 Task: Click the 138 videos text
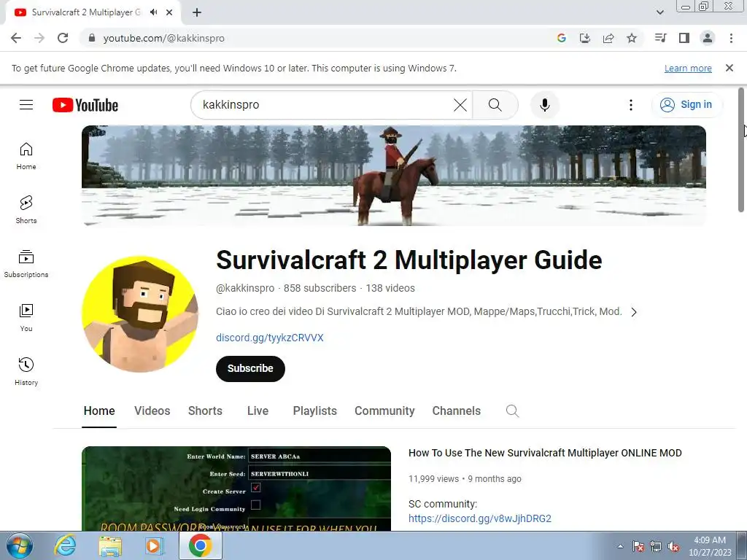coord(390,288)
